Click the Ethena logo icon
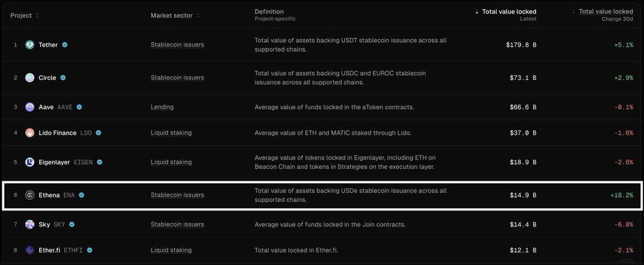 [x=30, y=195]
